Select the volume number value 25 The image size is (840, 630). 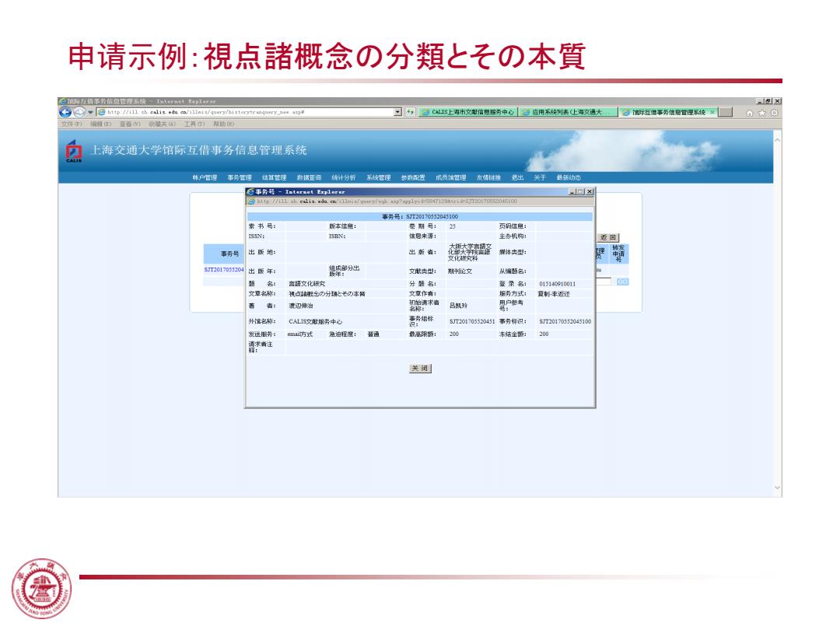pyautogui.click(x=453, y=226)
